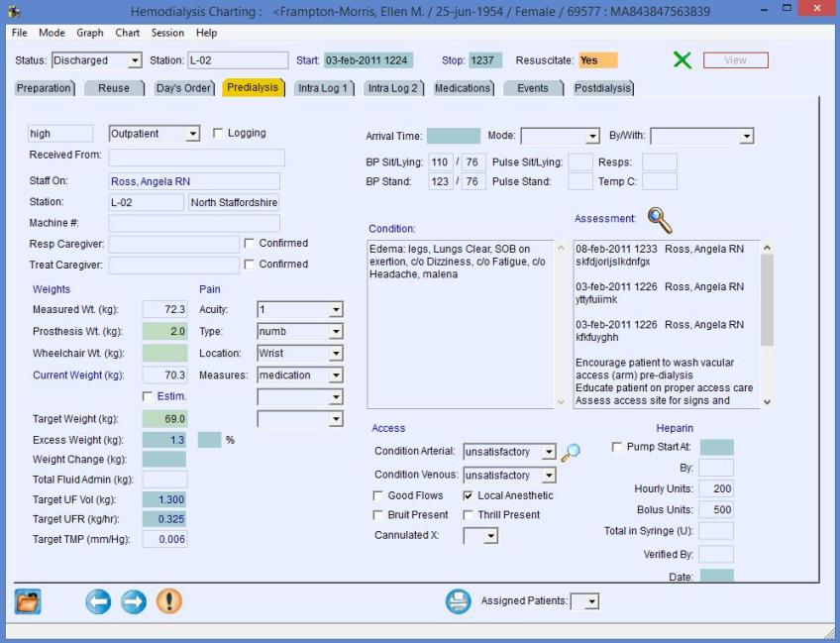The image size is (840, 643).
Task: Click the printer icon
Action: click(458, 601)
